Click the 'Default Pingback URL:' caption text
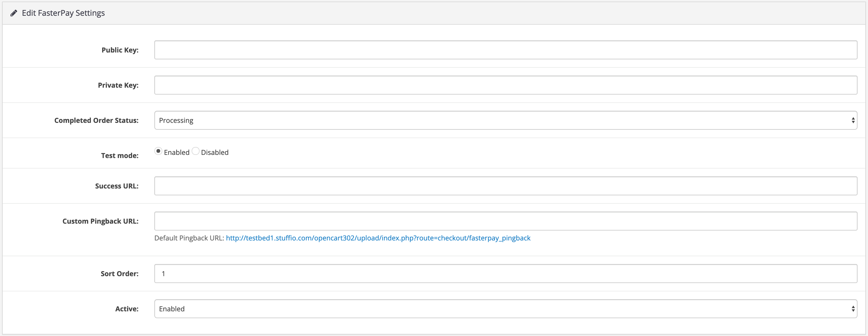 (189, 238)
